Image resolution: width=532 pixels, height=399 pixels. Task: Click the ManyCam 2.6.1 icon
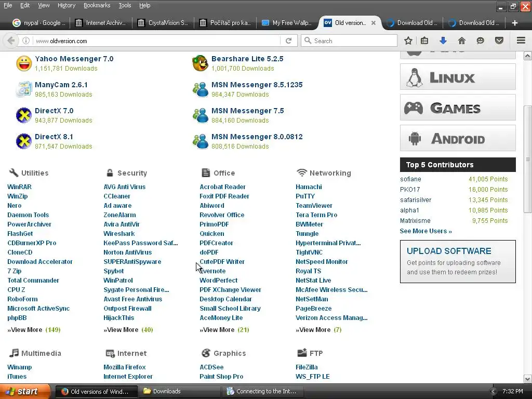(x=24, y=89)
